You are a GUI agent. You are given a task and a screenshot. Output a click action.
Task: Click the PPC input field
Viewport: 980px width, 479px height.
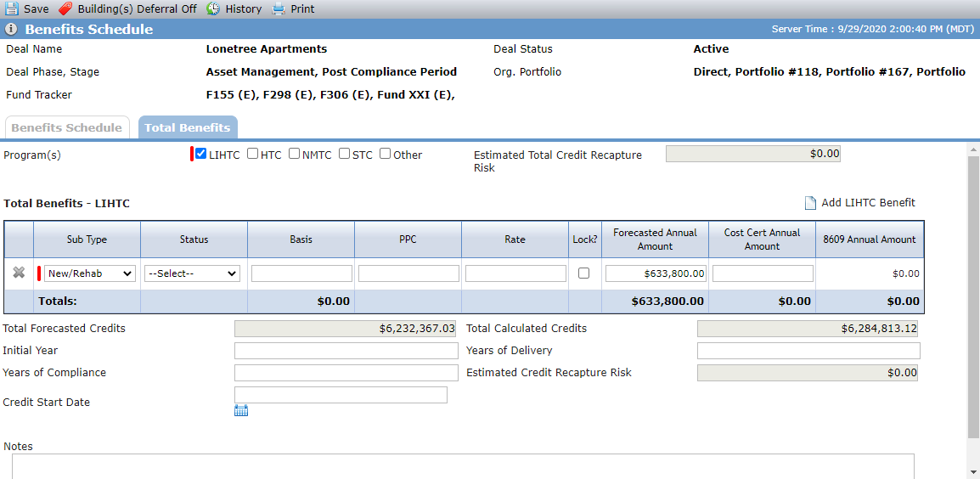click(x=408, y=273)
